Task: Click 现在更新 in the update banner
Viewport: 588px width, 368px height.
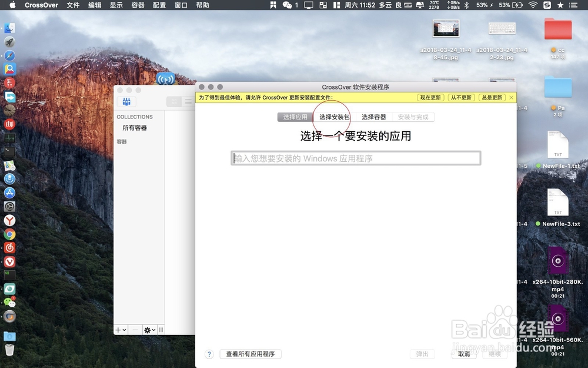Action: click(430, 98)
